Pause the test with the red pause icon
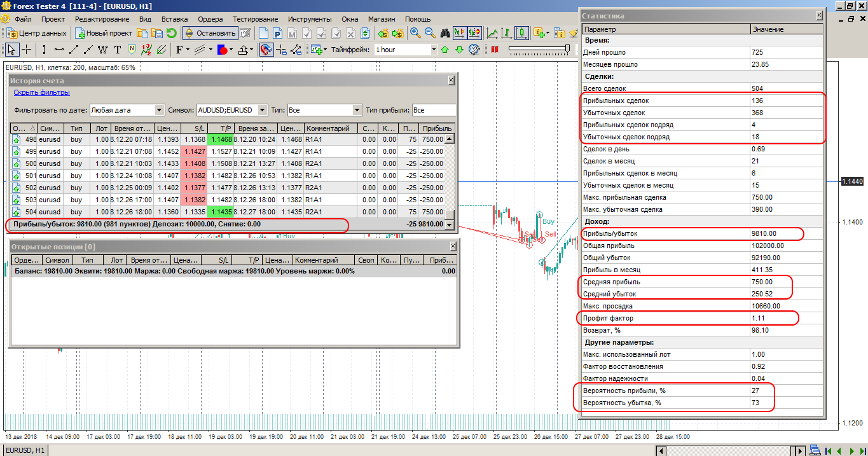This screenshot has width=868, height=456. coord(493,48)
